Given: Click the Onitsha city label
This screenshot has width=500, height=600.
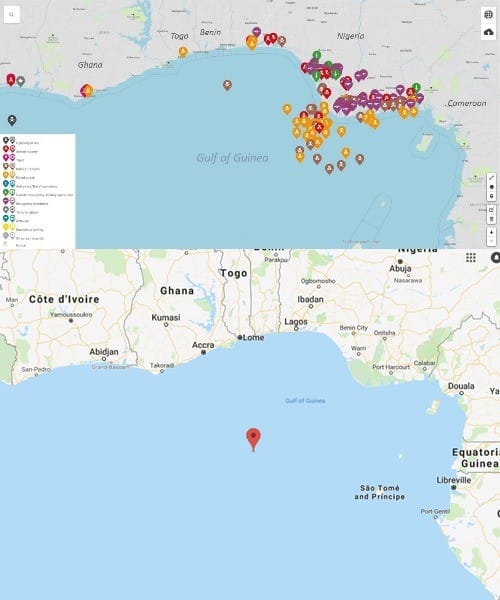Looking at the screenshot, I should tap(384, 333).
